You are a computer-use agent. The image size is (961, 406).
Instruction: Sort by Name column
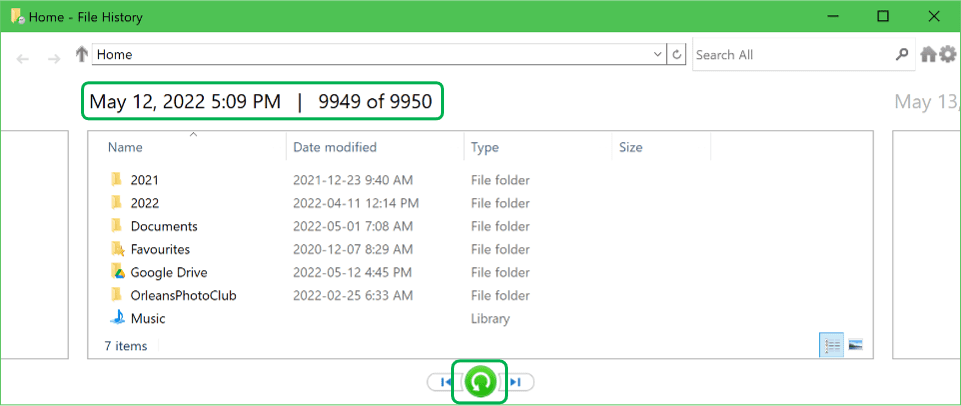125,147
